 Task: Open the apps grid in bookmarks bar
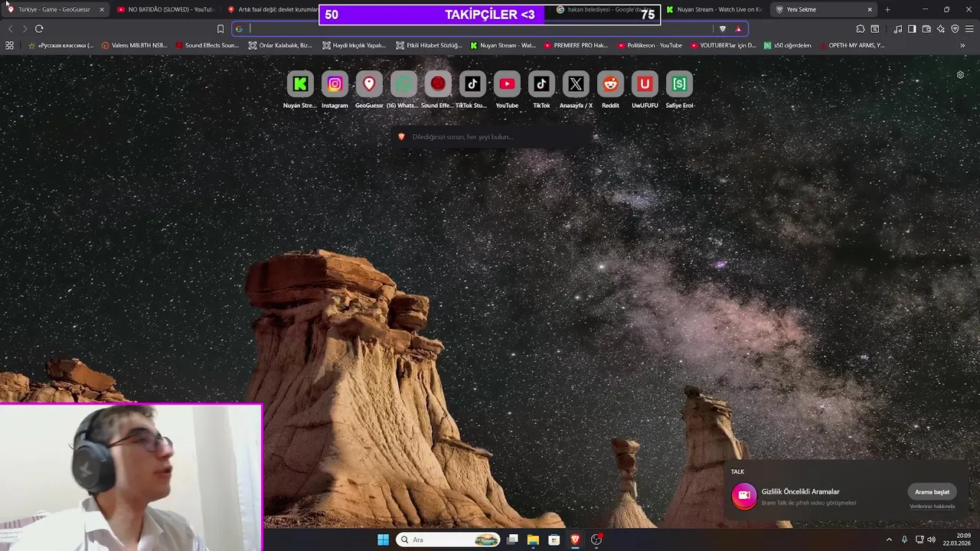point(9,45)
